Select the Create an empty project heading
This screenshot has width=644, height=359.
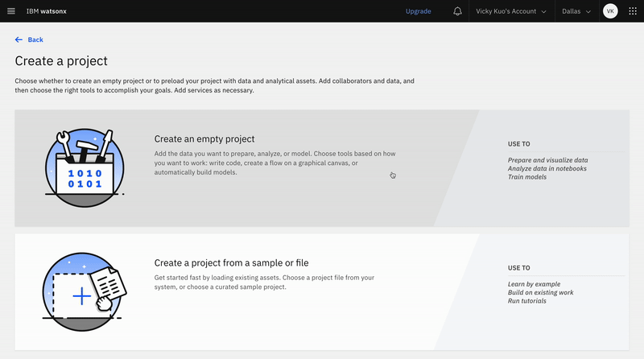tap(204, 139)
